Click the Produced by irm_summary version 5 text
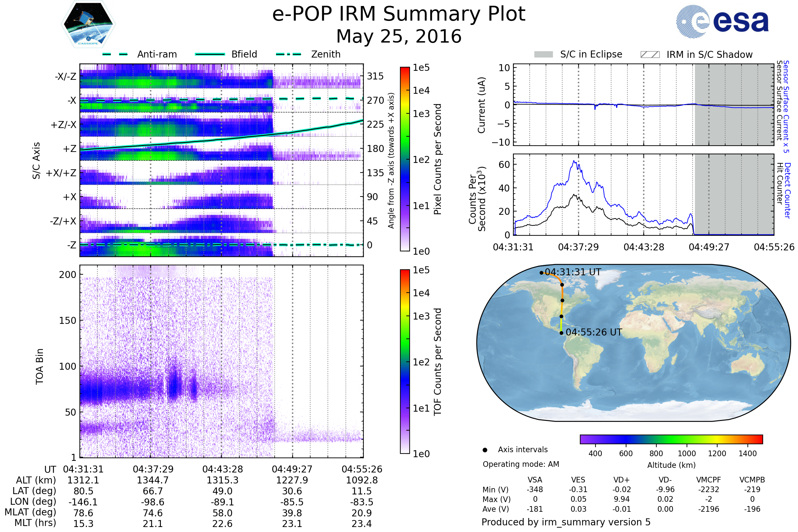Screen dimensions: 798x532 coord(566,522)
